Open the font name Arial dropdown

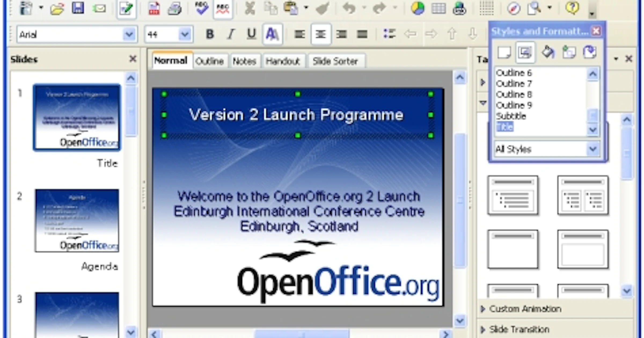129,34
